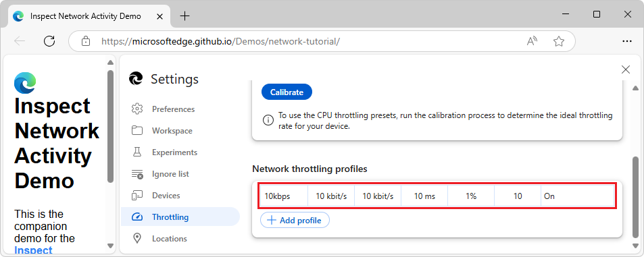Open Read aloud icon in address bar
Viewport: 644px width, 257px height.
tap(532, 41)
